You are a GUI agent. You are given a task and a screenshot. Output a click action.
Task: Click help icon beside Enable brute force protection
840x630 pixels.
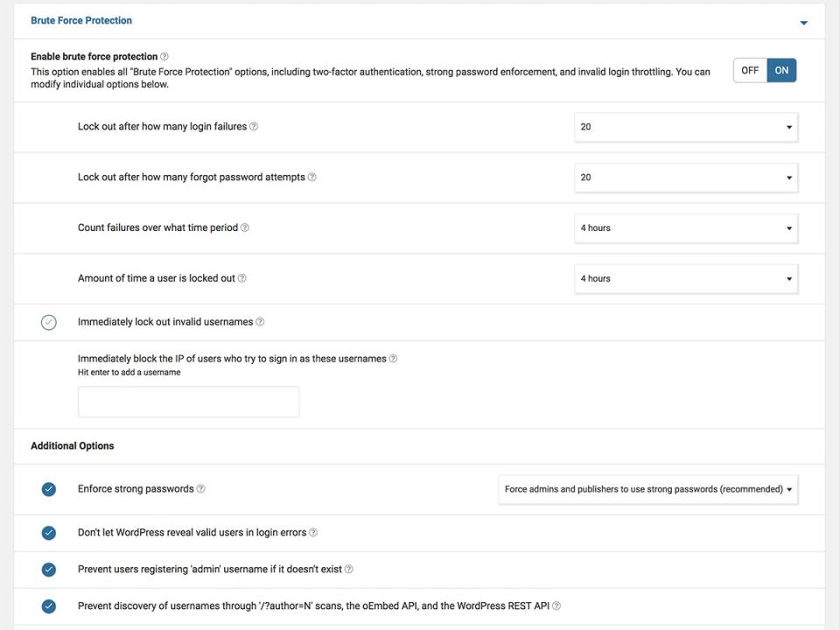[x=164, y=57]
